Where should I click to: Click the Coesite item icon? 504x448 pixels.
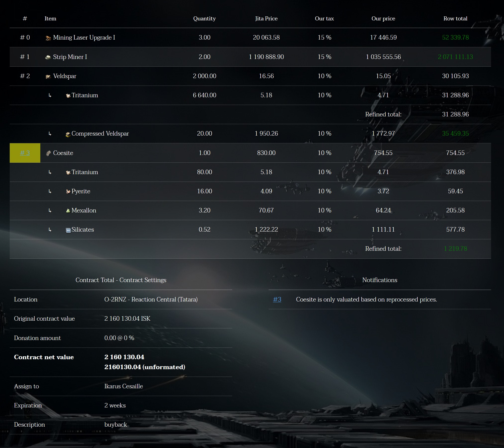tap(48, 153)
